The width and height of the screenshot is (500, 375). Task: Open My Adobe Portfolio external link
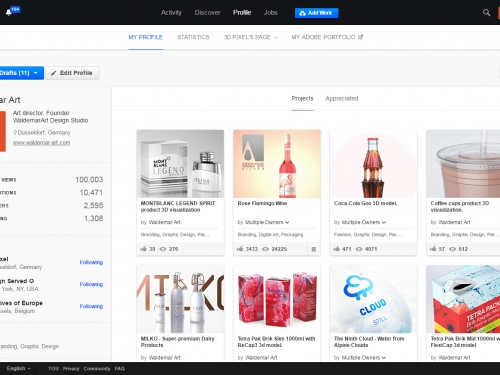pyautogui.click(x=327, y=37)
